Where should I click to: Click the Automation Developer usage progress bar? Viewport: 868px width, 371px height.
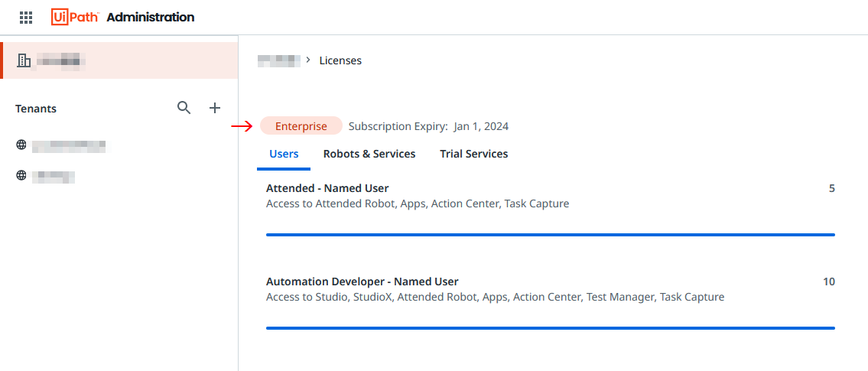[x=551, y=328]
